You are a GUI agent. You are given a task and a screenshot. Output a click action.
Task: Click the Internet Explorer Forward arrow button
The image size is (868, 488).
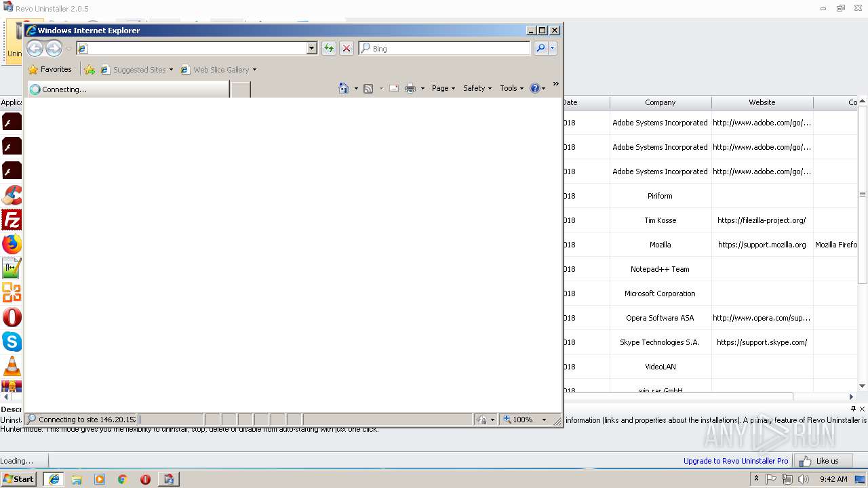pyautogui.click(x=54, y=48)
